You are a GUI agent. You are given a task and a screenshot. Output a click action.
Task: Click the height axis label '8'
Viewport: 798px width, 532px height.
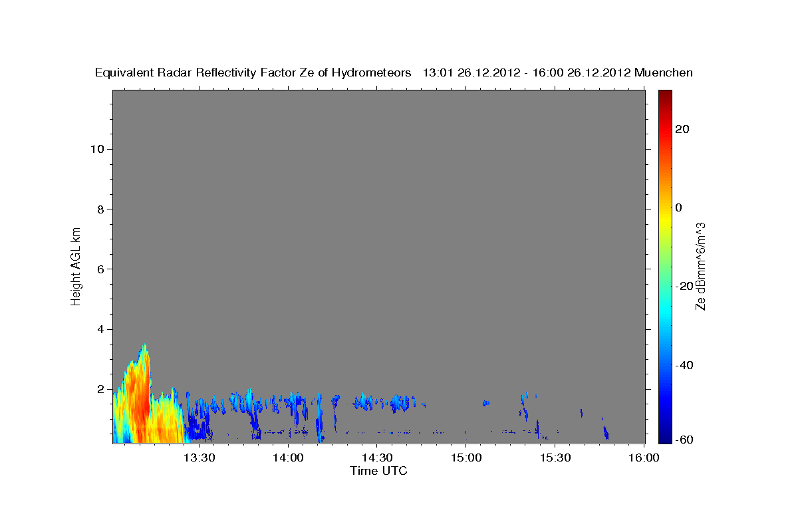point(99,209)
